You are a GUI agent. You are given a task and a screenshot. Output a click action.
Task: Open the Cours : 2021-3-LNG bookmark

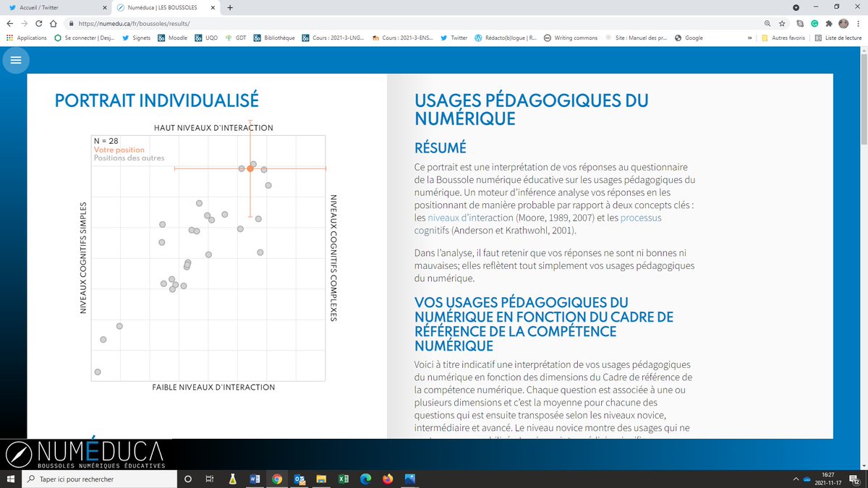click(x=333, y=38)
